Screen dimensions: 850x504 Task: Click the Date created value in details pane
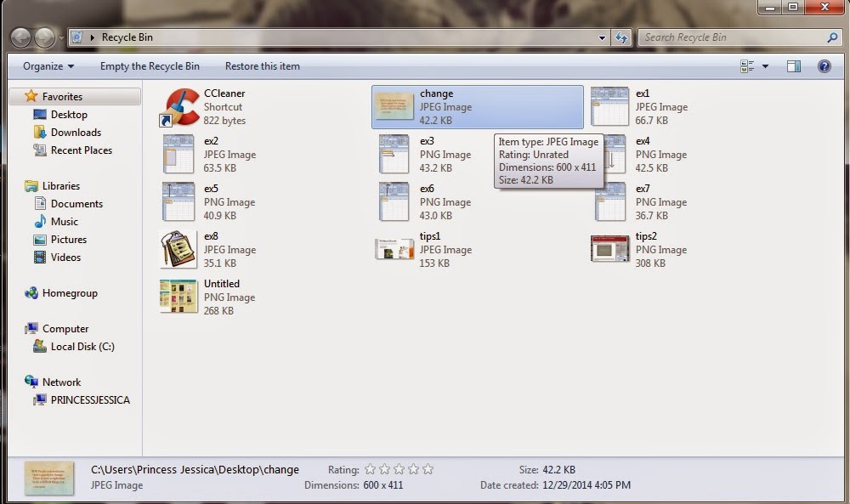(586, 485)
